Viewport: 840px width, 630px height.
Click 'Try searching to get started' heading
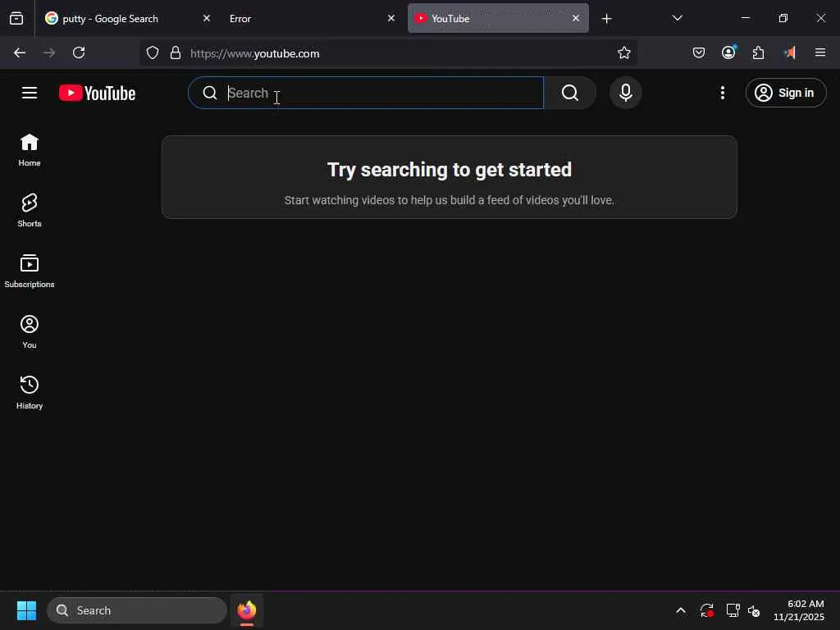click(x=450, y=170)
